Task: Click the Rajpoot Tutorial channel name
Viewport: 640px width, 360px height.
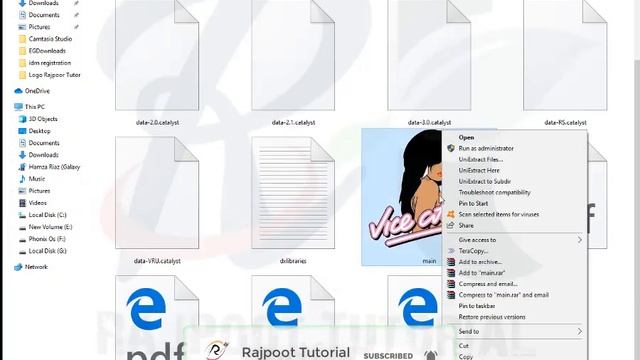Action: [x=296, y=353]
